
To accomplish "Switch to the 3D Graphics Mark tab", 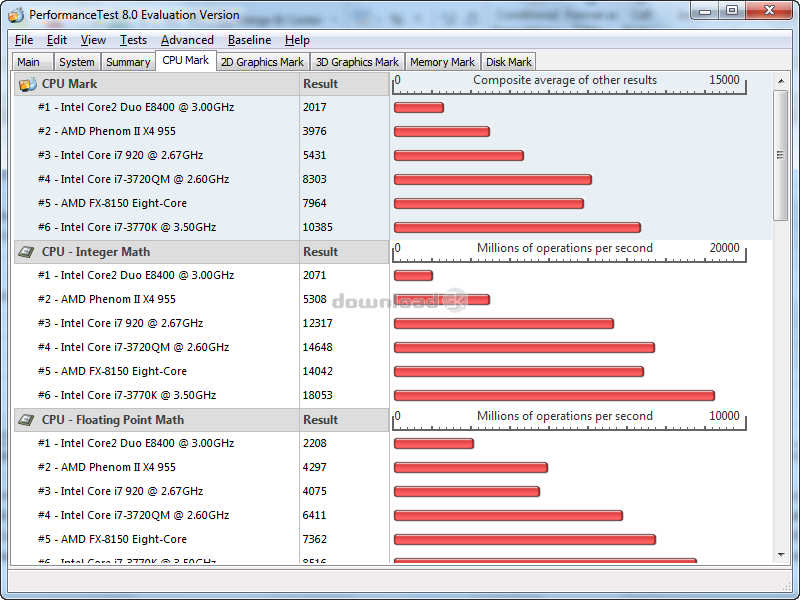I will pyautogui.click(x=357, y=62).
